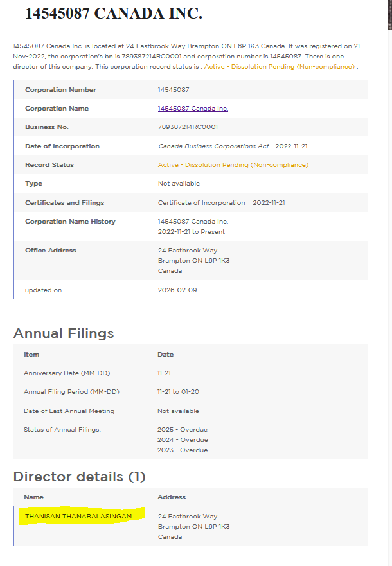Image resolution: width=392 pixels, height=566 pixels.
Task: Click the Corporation Name label
Action: coord(57,109)
